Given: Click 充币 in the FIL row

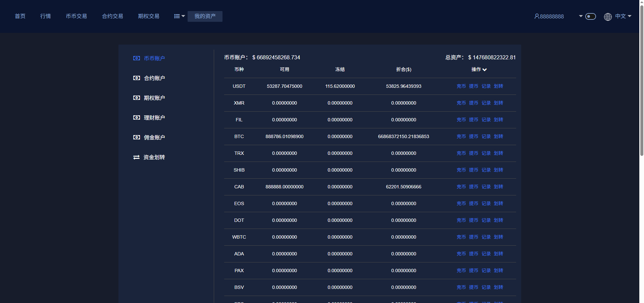Looking at the screenshot, I should pos(461,120).
